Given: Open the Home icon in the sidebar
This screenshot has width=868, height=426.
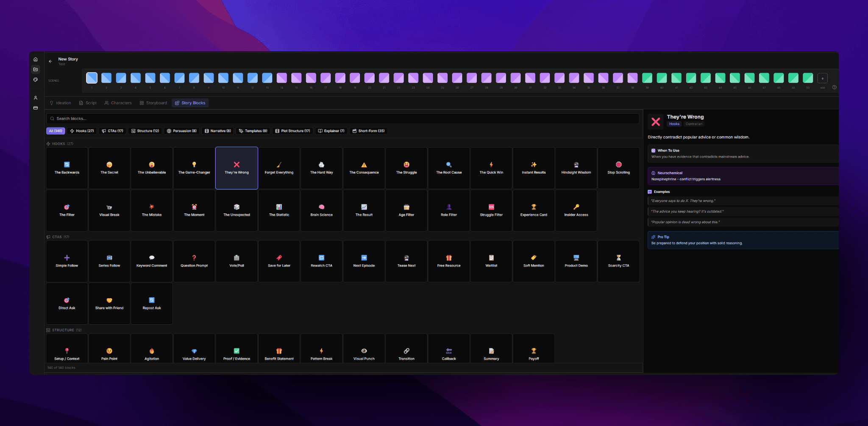Looking at the screenshot, I should tap(36, 59).
